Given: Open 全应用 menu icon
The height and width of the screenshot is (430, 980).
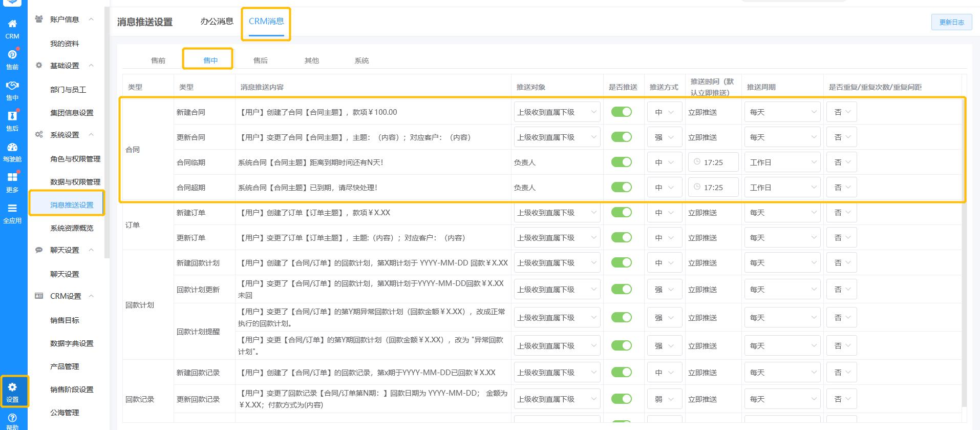Looking at the screenshot, I should tap(12, 208).
